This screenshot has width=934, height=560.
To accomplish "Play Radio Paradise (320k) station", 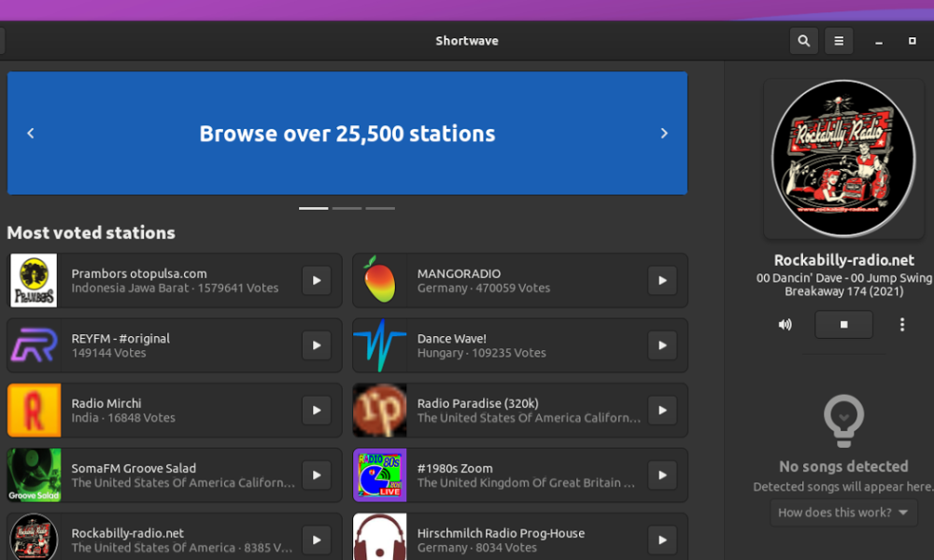I will pos(662,410).
